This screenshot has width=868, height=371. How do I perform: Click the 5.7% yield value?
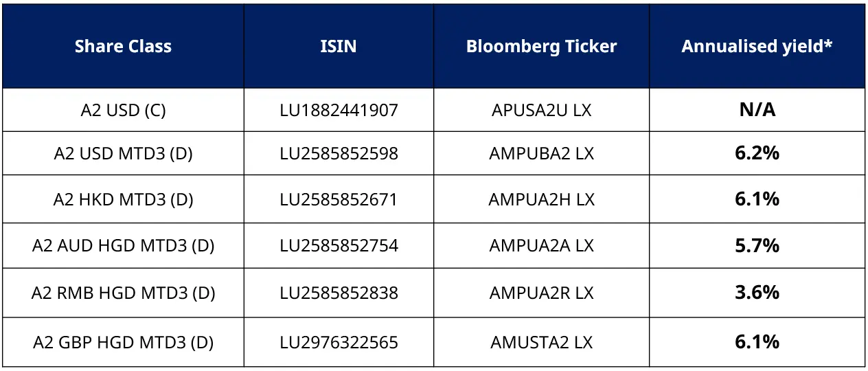(x=757, y=245)
